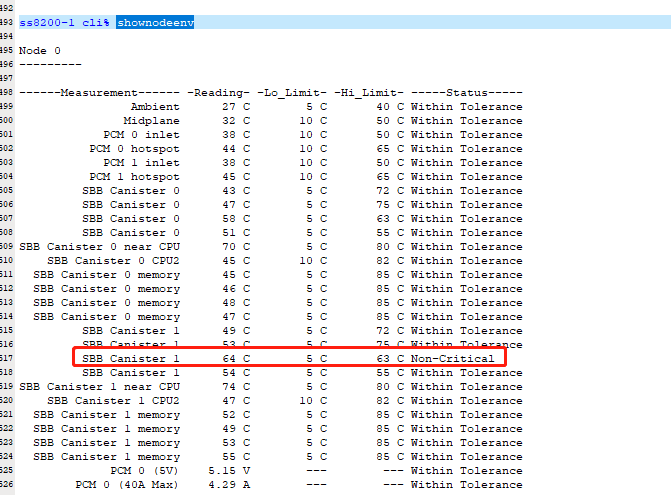Viewport: 671px width, 495px height.
Task: Select SBB Canister 1 CPU2 label
Action: [113, 401]
